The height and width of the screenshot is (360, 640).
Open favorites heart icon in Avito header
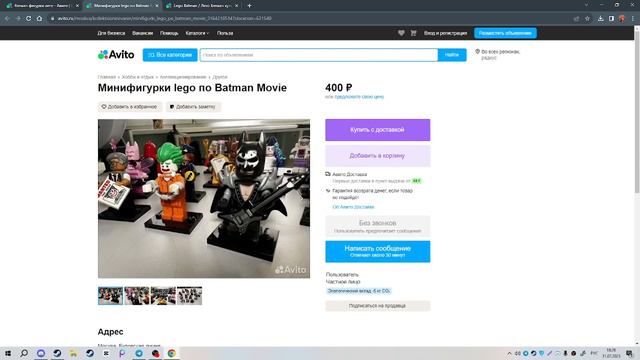click(401, 33)
